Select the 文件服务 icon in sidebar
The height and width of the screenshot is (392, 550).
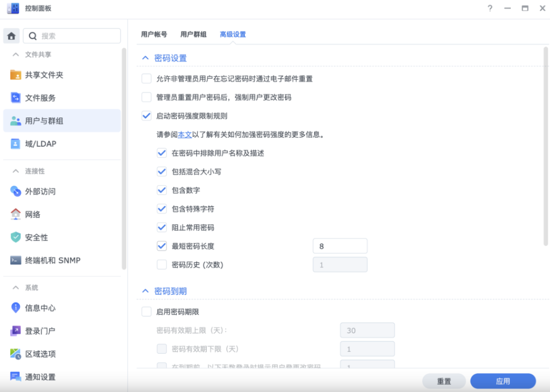16,98
